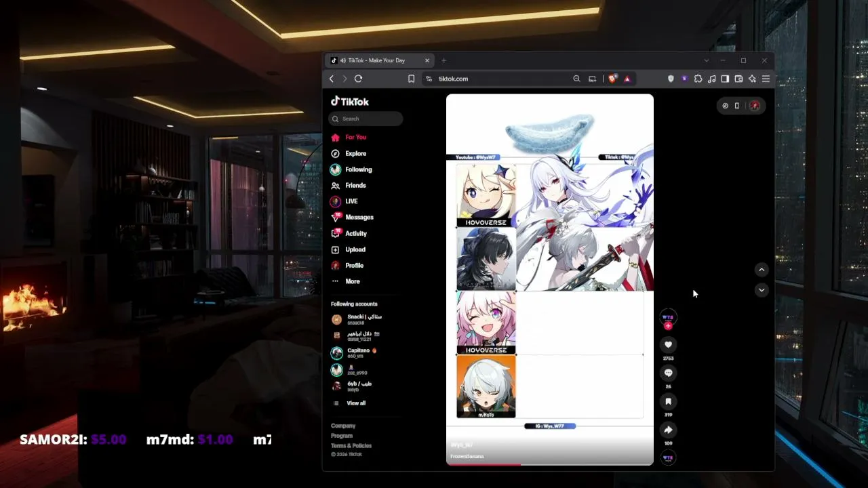
Task: Go to the next video
Action: 762,290
